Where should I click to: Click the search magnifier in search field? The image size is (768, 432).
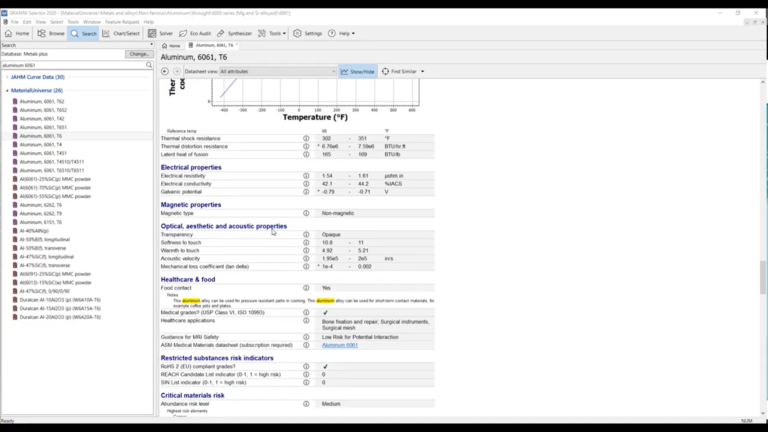(x=149, y=65)
